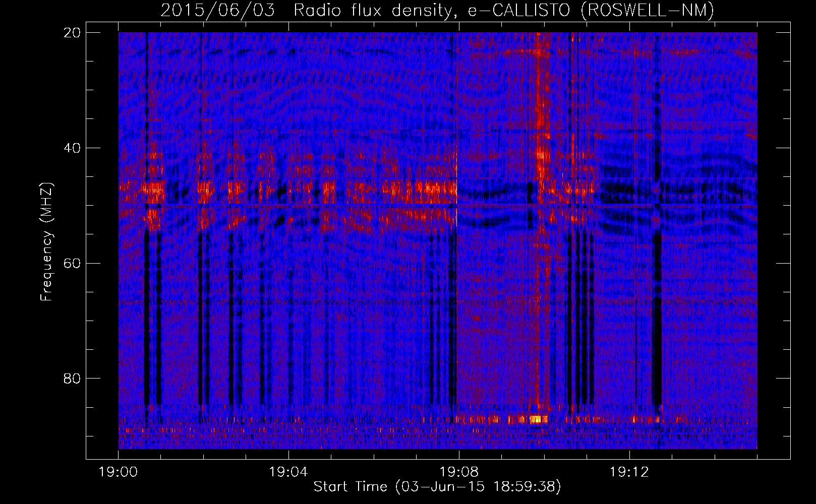Click the 19:08 time tick label
This screenshot has height=504, width=816.
tap(459, 472)
